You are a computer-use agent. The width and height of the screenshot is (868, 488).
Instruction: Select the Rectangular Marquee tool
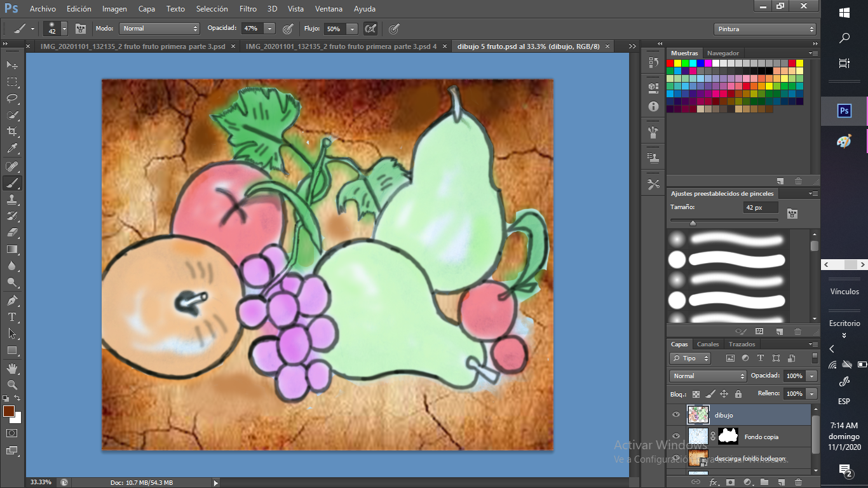[12, 82]
